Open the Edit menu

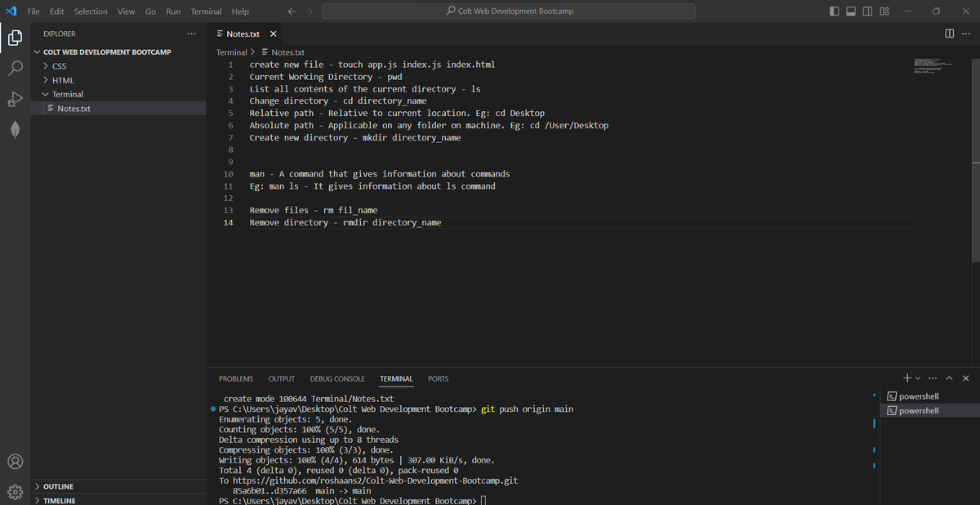[57, 11]
